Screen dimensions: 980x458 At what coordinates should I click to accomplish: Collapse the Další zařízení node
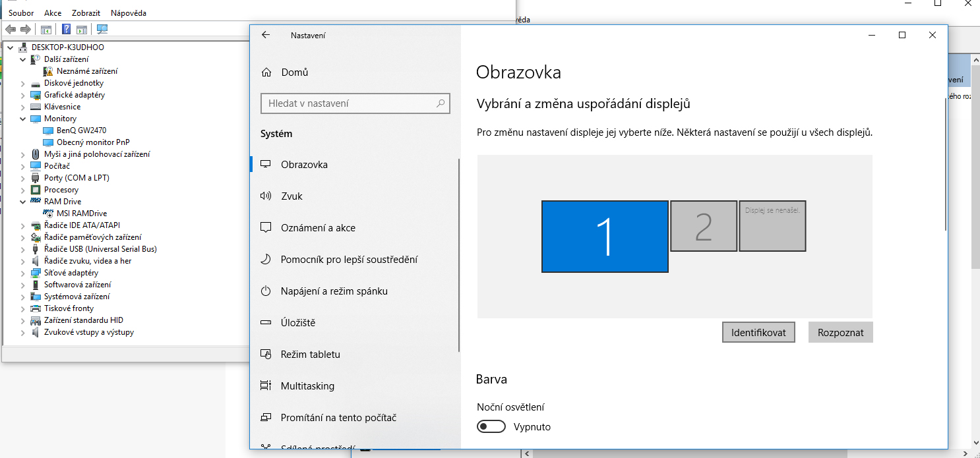coord(23,59)
